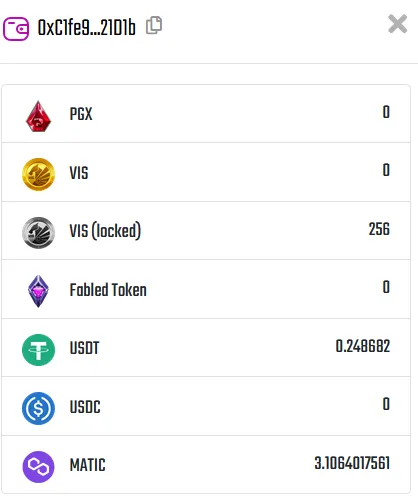418x501 pixels.
Task: Click the silver VIS (locked) coin icon
Action: click(x=38, y=233)
